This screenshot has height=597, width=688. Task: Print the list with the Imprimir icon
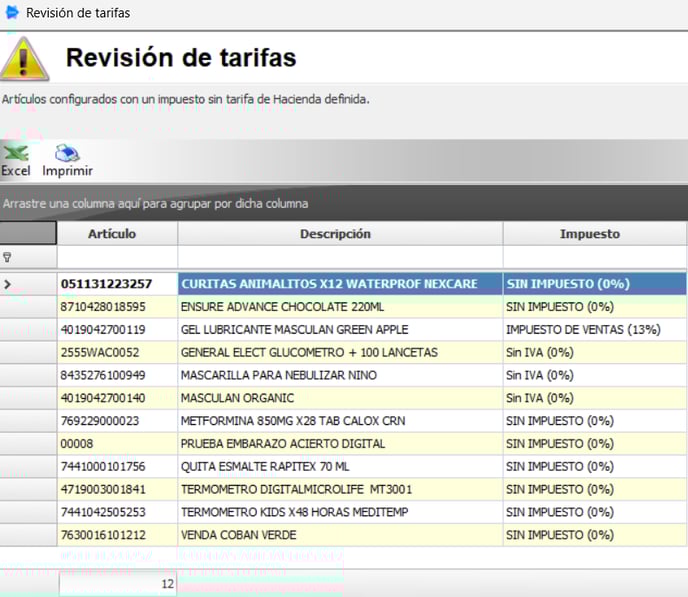(x=67, y=160)
